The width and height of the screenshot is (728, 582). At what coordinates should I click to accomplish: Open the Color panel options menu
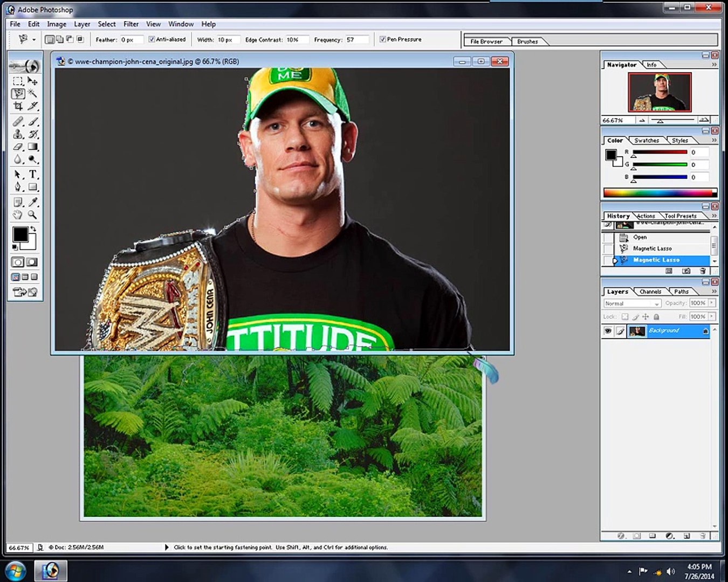tap(714, 140)
